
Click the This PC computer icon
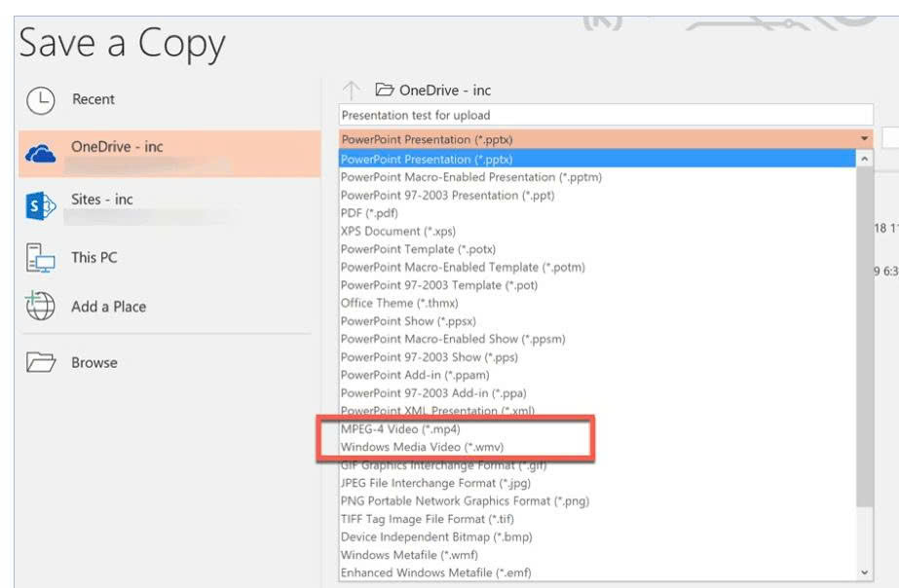pyautogui.click(x=40, y=258)
